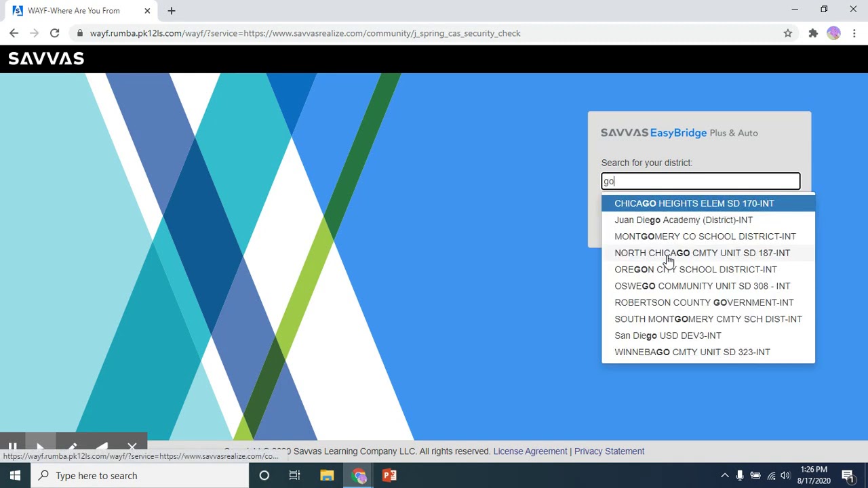The image size is (868, 488).
Task: Choose Juan Diego Academy (District)-INT
Action: point(708,220)
